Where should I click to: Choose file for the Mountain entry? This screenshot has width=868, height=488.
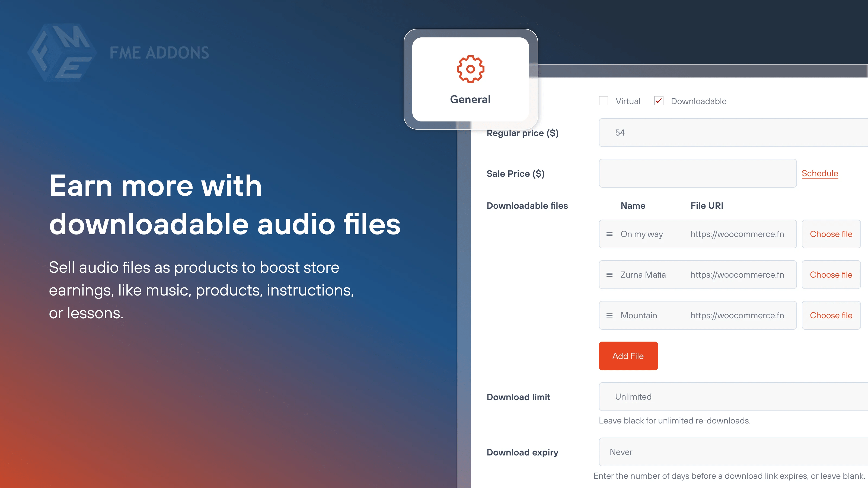click(x=831, y=315)
